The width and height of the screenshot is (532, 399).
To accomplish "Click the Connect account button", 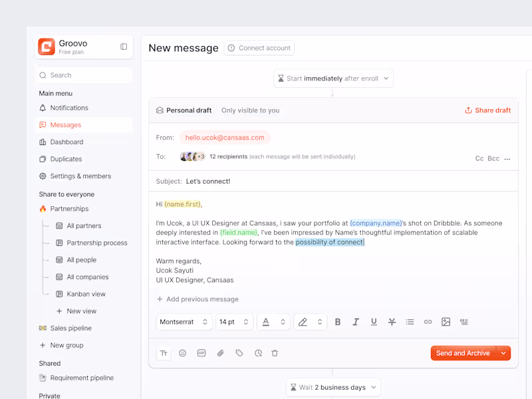I will [259, 48].
